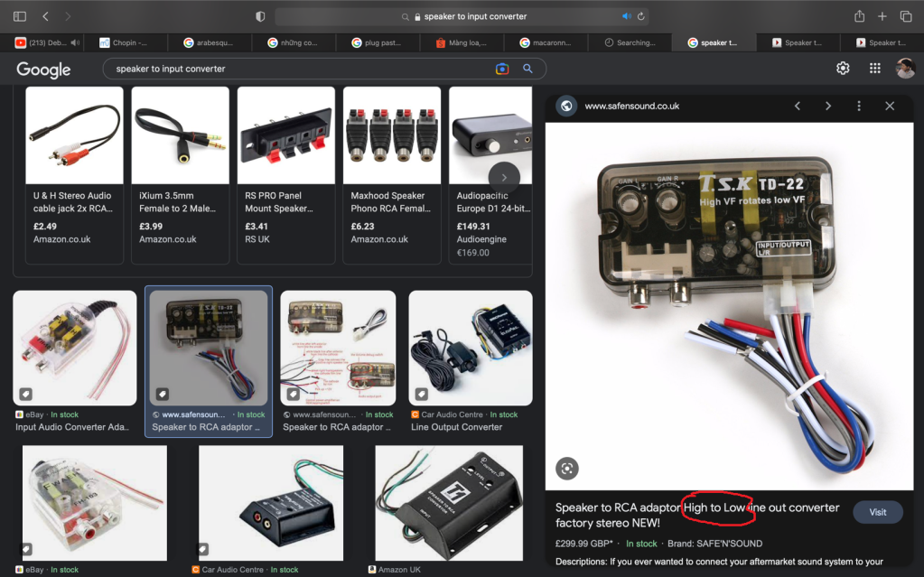
Task: Close the image preview panel
Action: click(x=890, y=106)
